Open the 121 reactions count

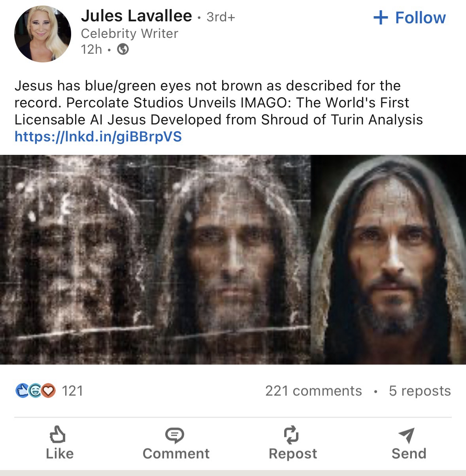(73, 391)
